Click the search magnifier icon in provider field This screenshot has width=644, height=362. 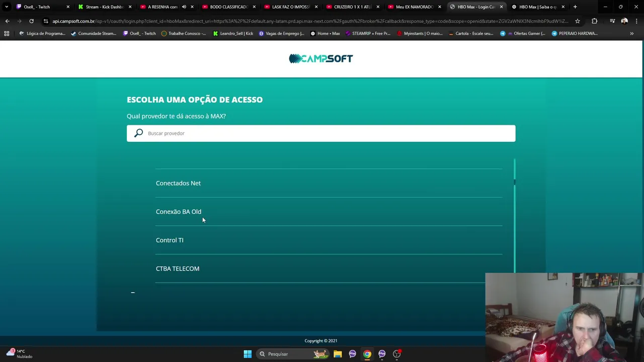[138, 133]
